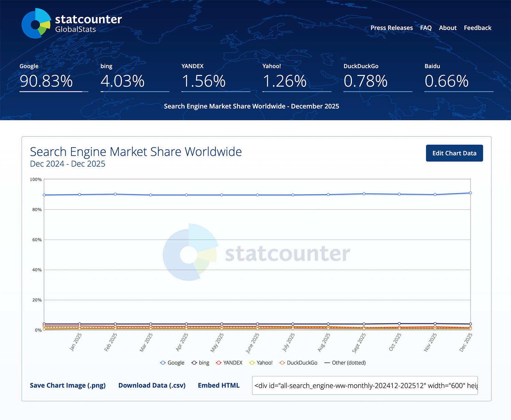511x420 pixels.
Task: Toggle the YANDEX series visibility
Action: click(x=233, y=362)
